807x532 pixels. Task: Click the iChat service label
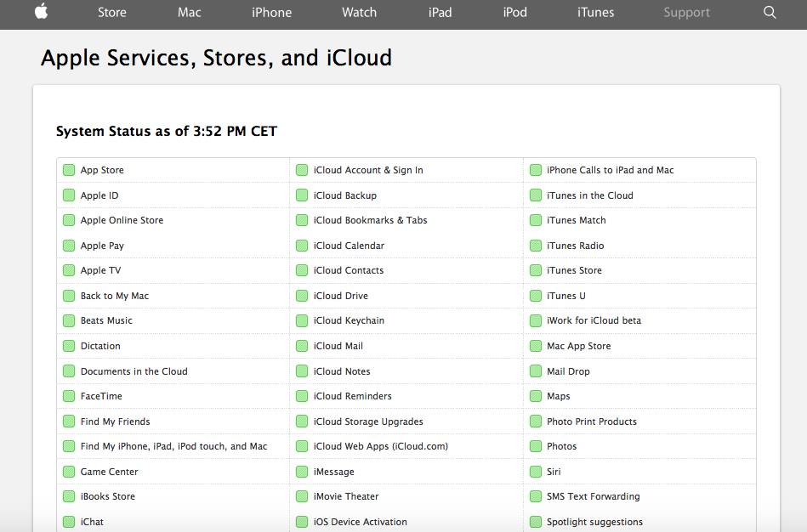[92, 522]
